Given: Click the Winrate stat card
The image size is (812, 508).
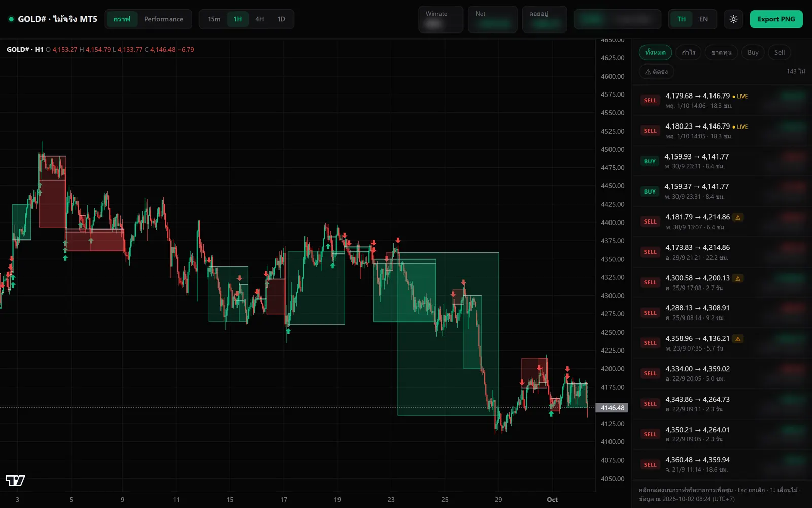Looking at the screenshot, I should tap(441, 19).
